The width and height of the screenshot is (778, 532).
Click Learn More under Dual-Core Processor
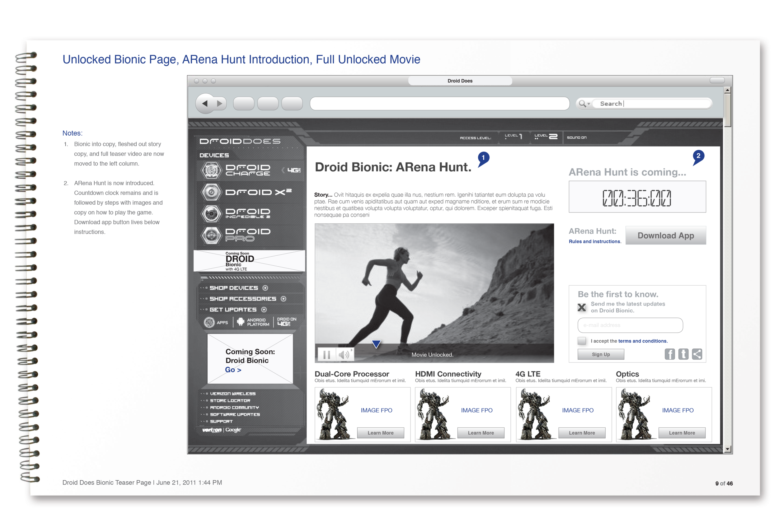click(381, 433)
